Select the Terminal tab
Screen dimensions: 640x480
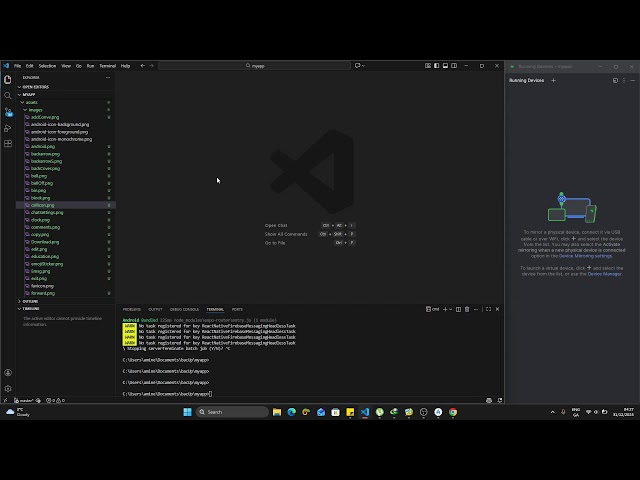click(x=215, y=309)
